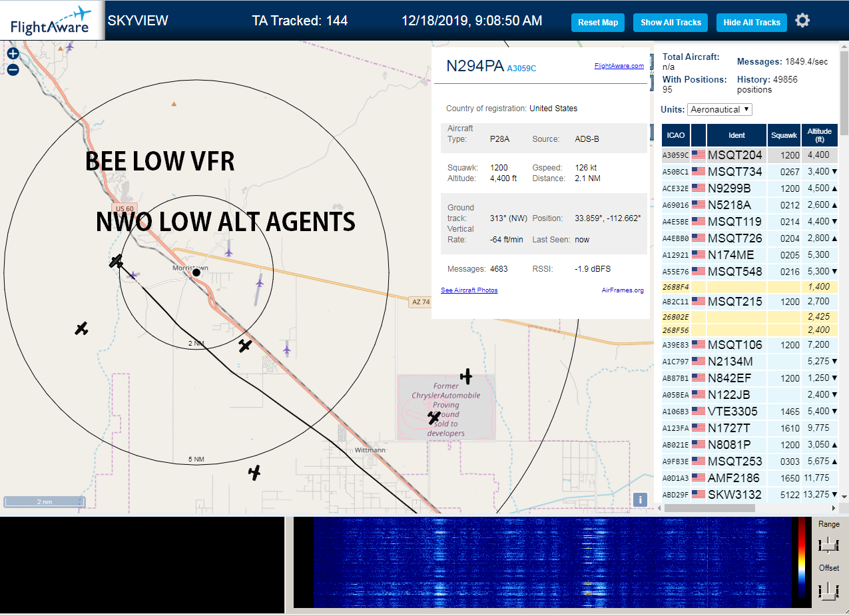Click US flag in N122JB row
The image size is (849, 616).
pyautogui.click(x=699, y=395)
